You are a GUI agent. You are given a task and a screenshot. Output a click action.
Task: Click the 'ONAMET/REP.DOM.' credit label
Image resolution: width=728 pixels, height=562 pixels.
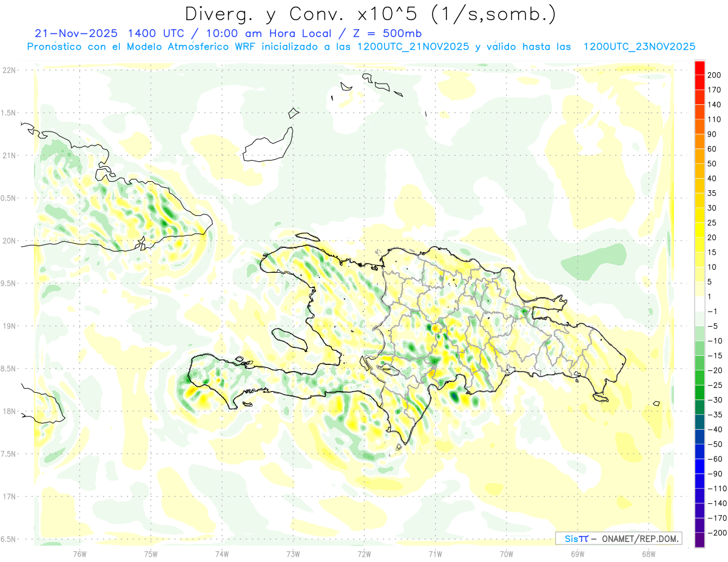click(640, 538)
